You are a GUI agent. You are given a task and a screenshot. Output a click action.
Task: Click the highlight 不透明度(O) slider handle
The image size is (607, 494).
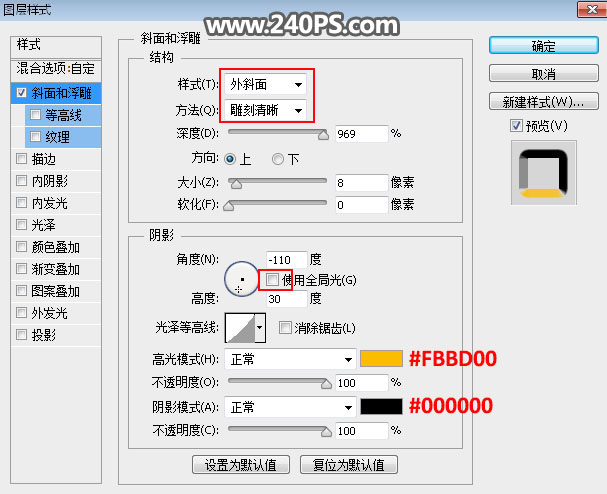[x=326, y=383]
